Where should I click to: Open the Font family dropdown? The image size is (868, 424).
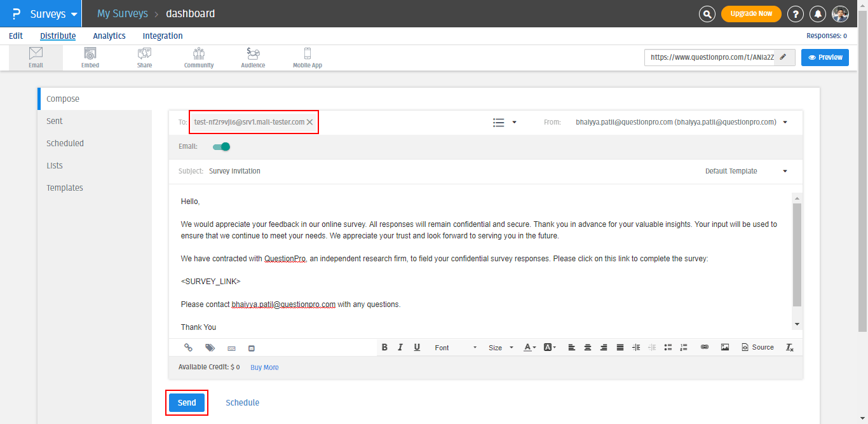[x=455, y=348]
